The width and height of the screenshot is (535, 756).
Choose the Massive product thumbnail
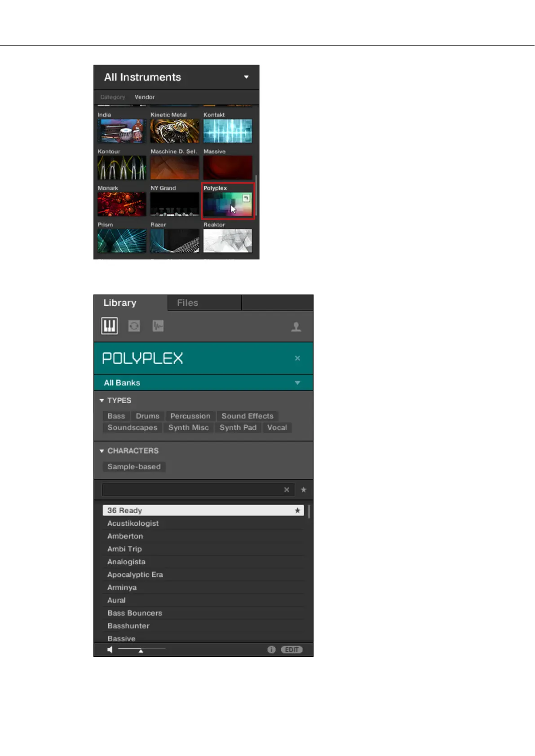click(x=228, y=167)
